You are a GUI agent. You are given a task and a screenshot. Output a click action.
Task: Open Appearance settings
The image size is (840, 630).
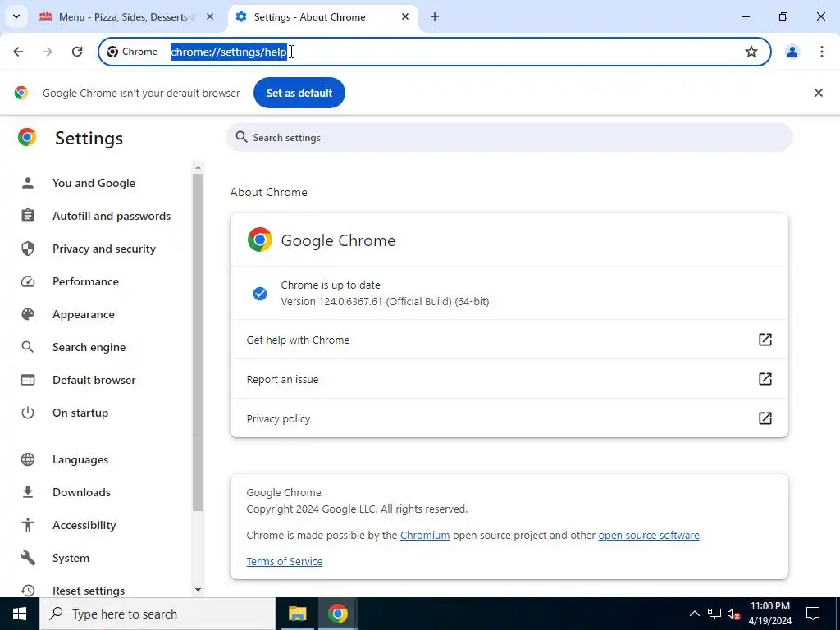[84, 314]
